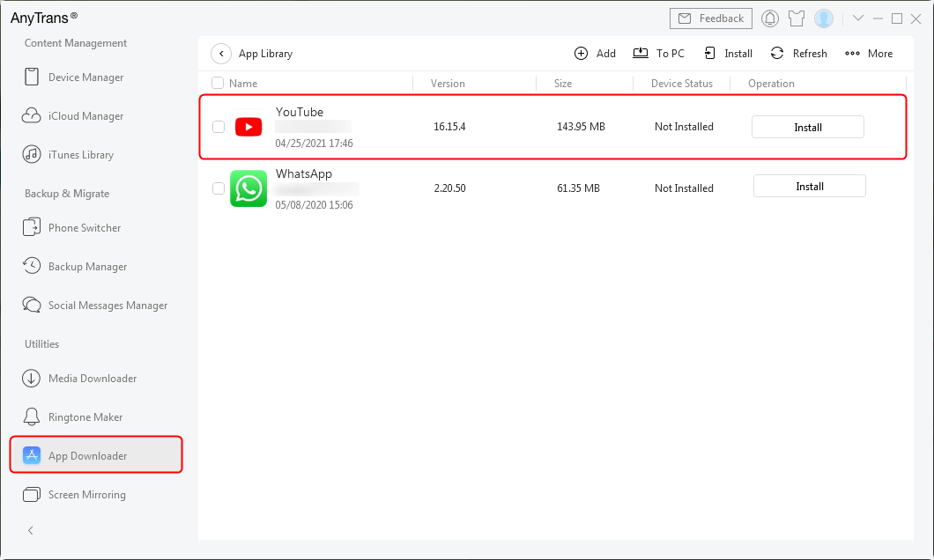The image size is (934, 560).
Task: Sort by the Size column header
Action: [x=563, y=84]
